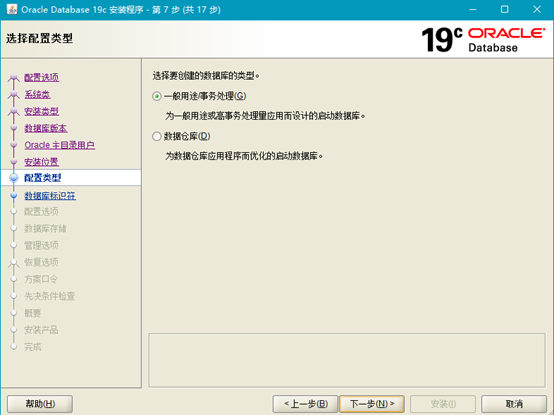Click the Java installer icon in title bar
The image size is (554, 415).
12,9
